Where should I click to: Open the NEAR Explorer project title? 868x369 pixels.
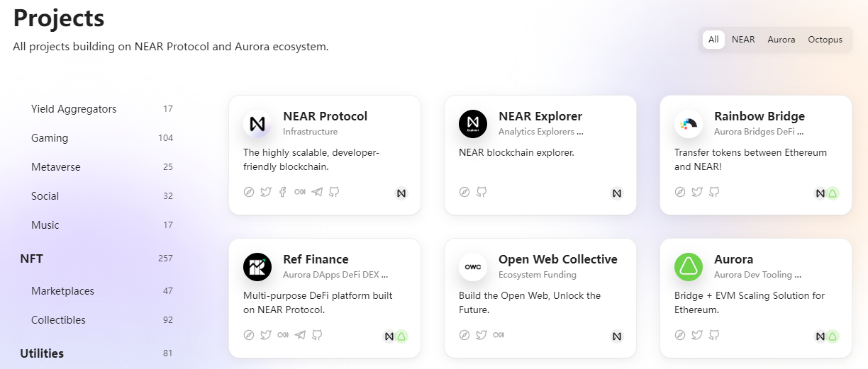540,116
